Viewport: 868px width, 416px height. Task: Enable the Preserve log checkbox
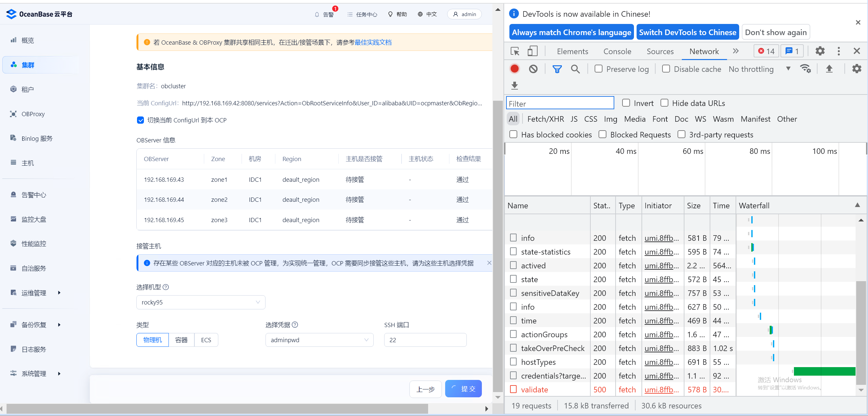[x=599, y=69]
